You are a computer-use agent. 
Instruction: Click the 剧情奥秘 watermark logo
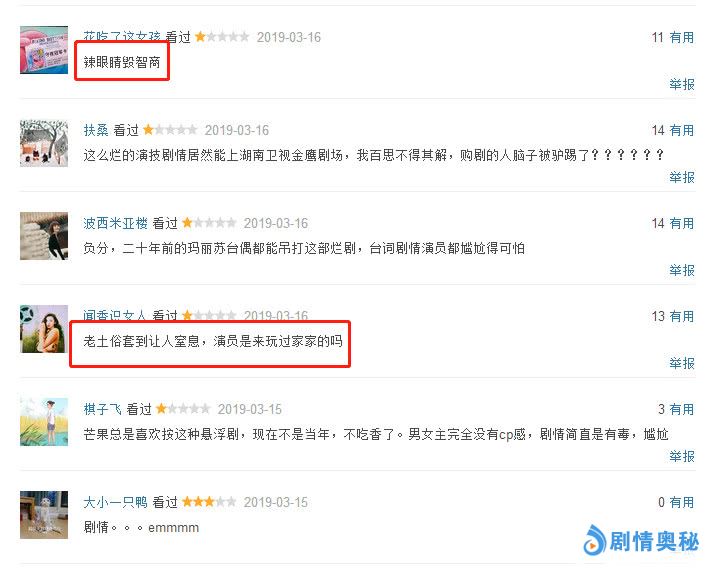tap(641, 540)
